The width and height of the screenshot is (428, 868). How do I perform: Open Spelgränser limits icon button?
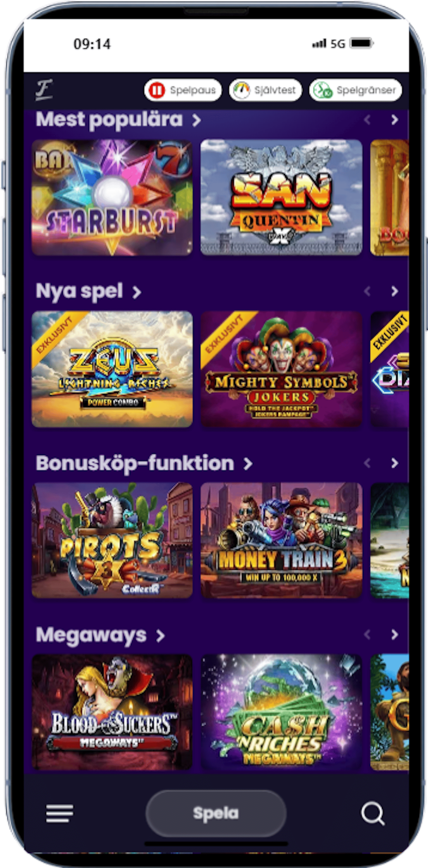[x=356, y=90]
